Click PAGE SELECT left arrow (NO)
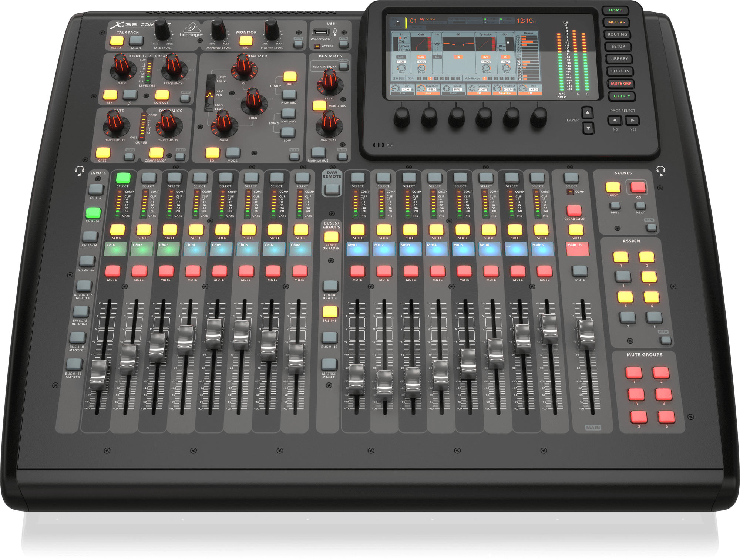 615,120
